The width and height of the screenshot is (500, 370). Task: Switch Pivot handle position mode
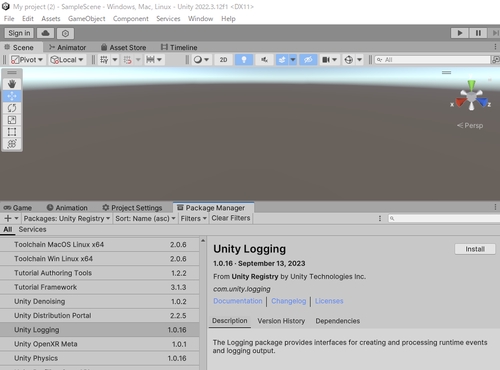[27, 60]
